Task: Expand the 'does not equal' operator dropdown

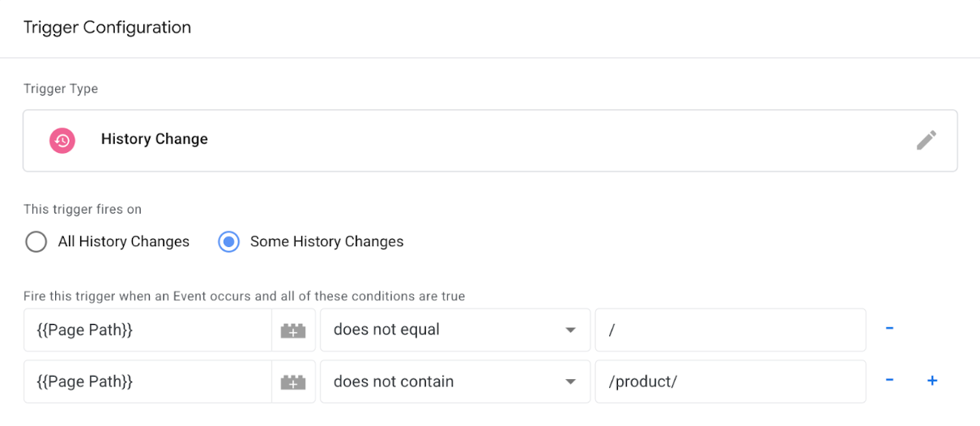Action: pos(454,330)
